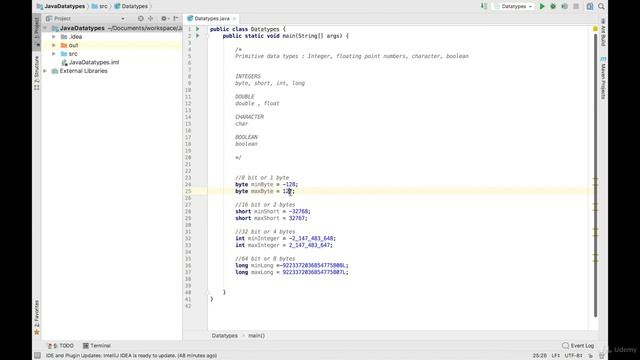Click the line separator LF indicator
This screenshot has height=360, width=640.
pyautogui.click(x=556, y=356)
